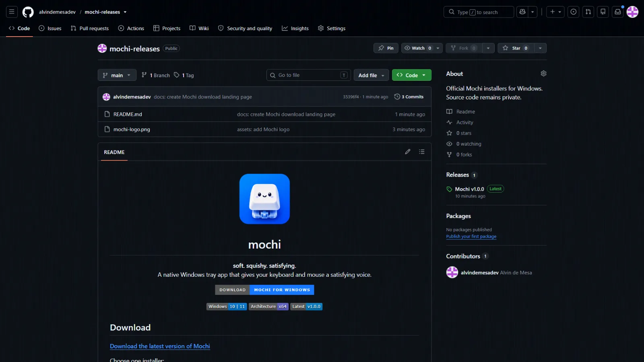Viewport: 644px width, 362px height.
Task: Go to GitHub homepage via Octocat logo
Action: click(x=28, y=12)
